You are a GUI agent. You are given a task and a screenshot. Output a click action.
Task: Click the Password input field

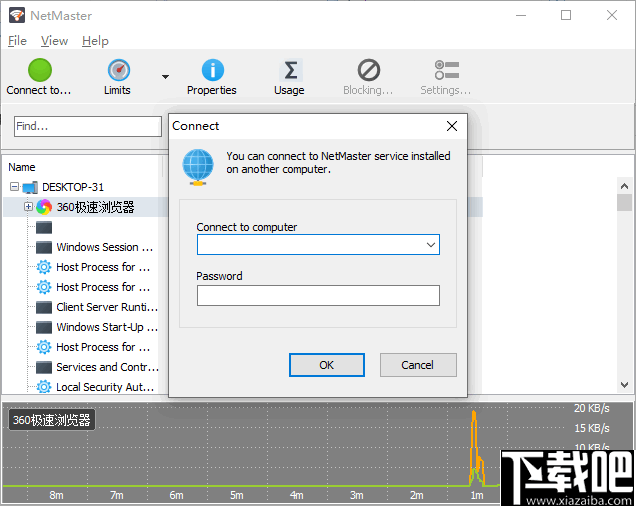pos(318,295)
